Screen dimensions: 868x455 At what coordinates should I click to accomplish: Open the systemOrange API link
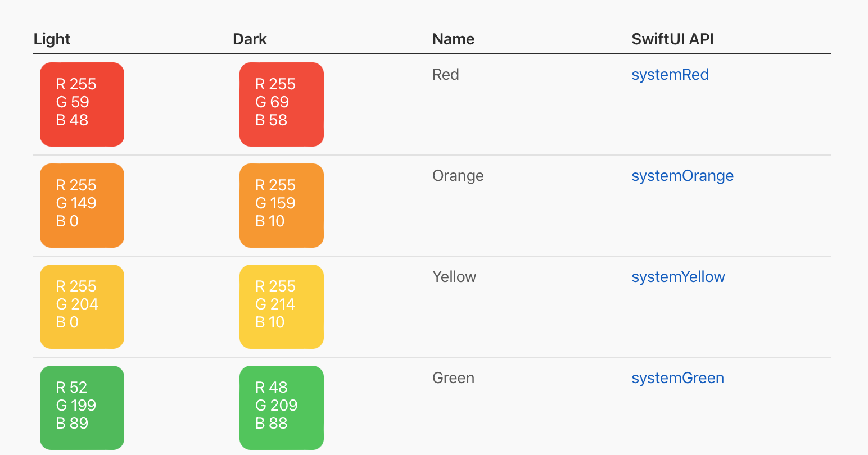tap(682, 176)
